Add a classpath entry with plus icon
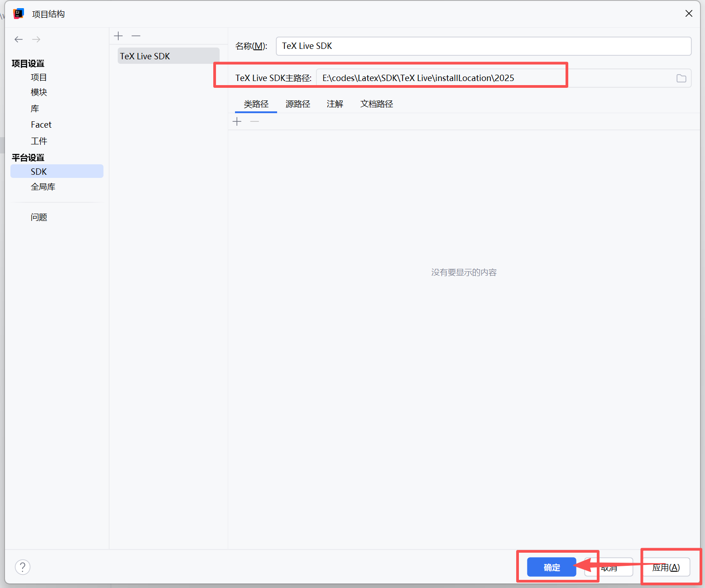705x588 pixels. tap(237, 121)
